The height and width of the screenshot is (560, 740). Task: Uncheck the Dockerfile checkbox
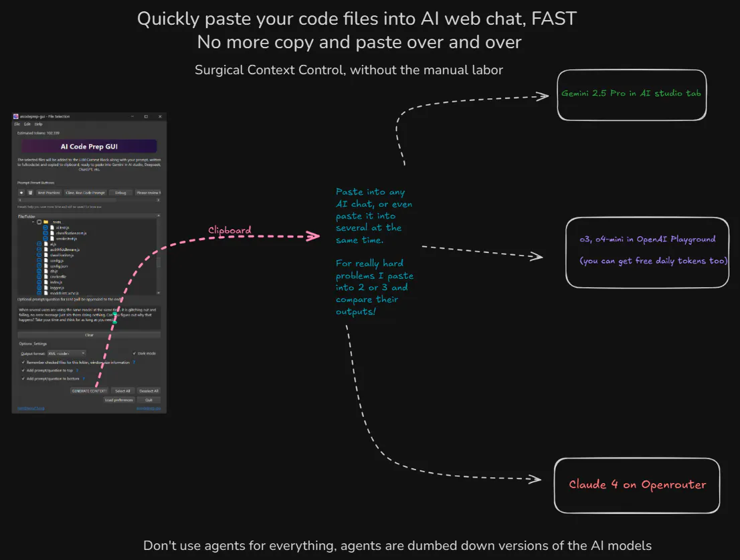point(39,276)
